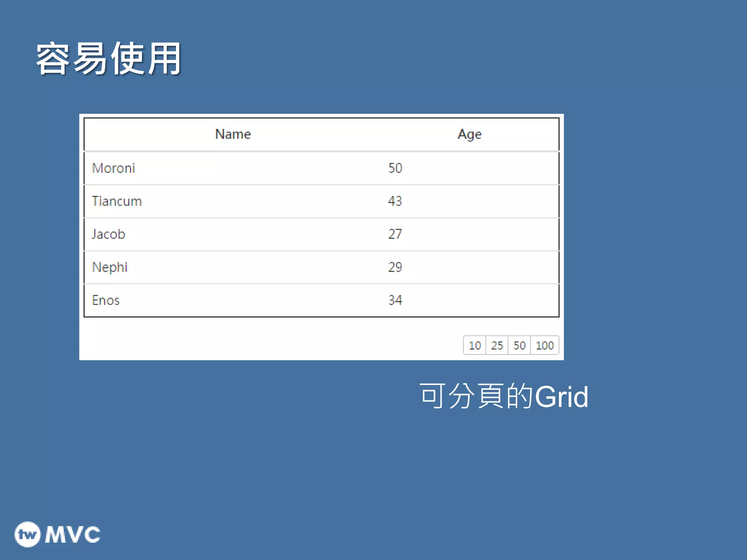
Task: Click the Moroni name cell
Action: click(233, 168)
